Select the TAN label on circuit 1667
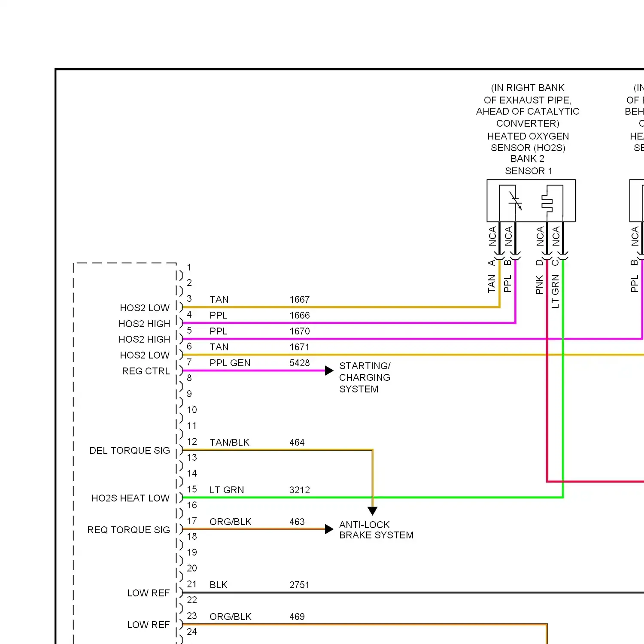 219,299
